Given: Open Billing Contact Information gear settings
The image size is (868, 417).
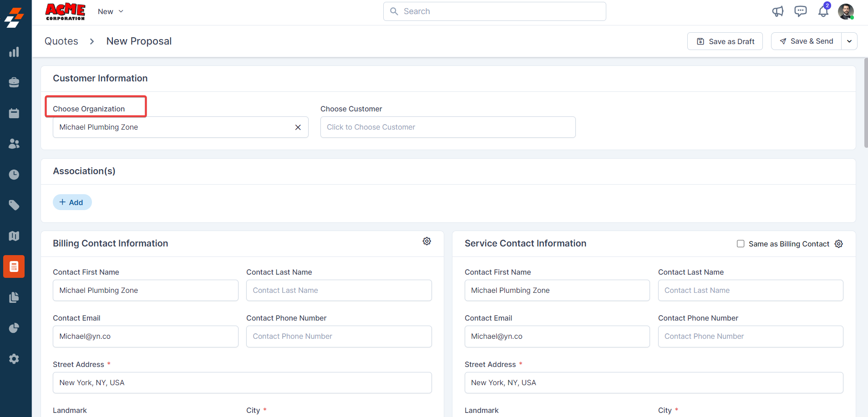Looking at the screenshot, I should point(426,241).
